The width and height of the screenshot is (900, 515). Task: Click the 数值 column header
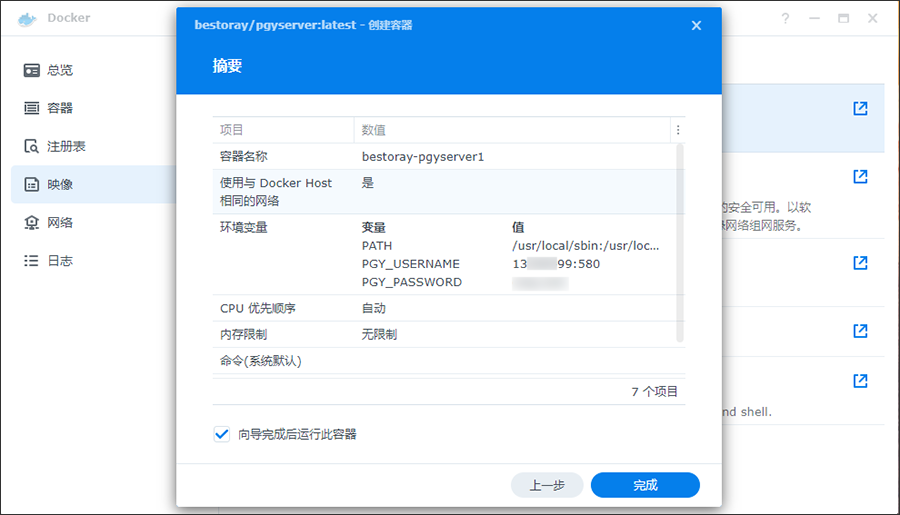click(512, 130)
